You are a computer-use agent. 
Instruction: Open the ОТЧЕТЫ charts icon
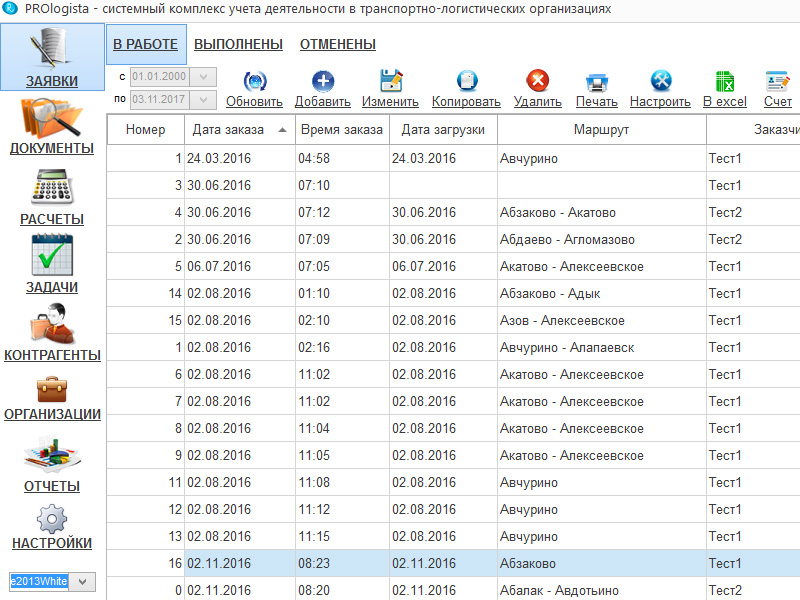click(x=52, y=454)
